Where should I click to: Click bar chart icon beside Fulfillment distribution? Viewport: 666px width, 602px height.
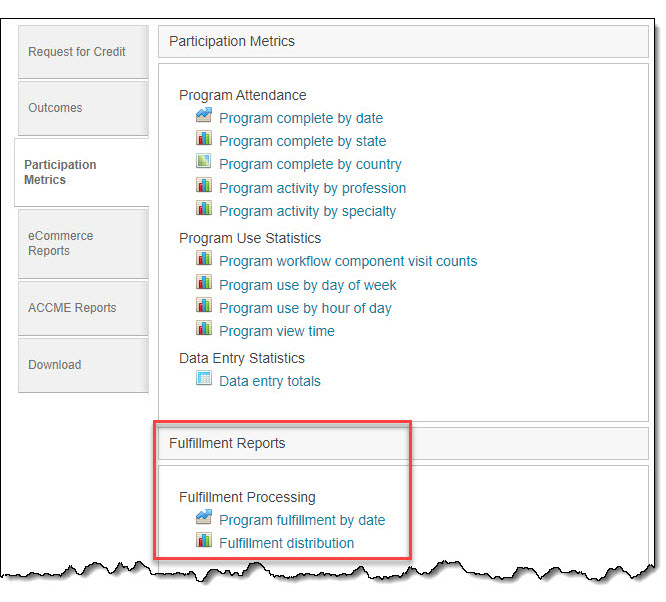pyautogui.click(x=204, y=542)
